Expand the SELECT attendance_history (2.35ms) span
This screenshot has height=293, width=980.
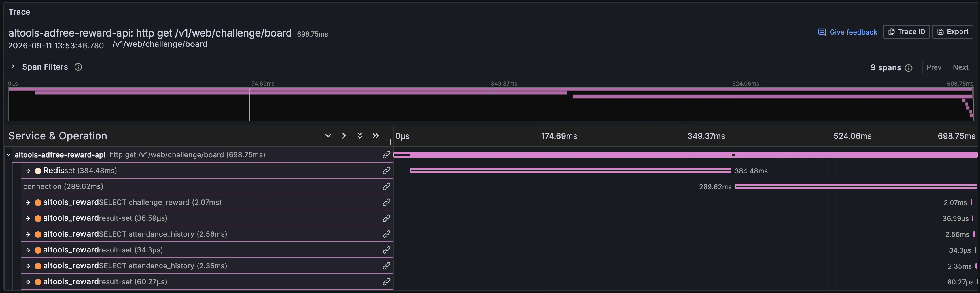(x=27, y=266)
